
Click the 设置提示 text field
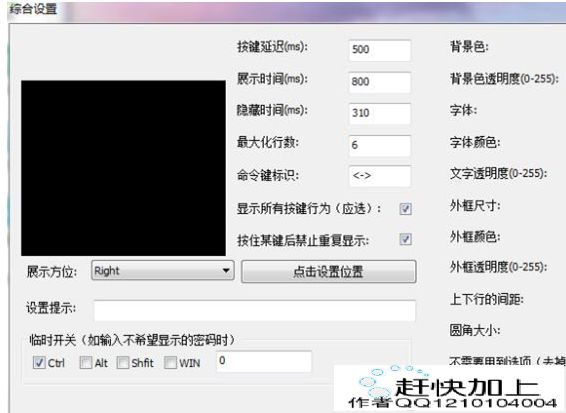click(255, 310)
